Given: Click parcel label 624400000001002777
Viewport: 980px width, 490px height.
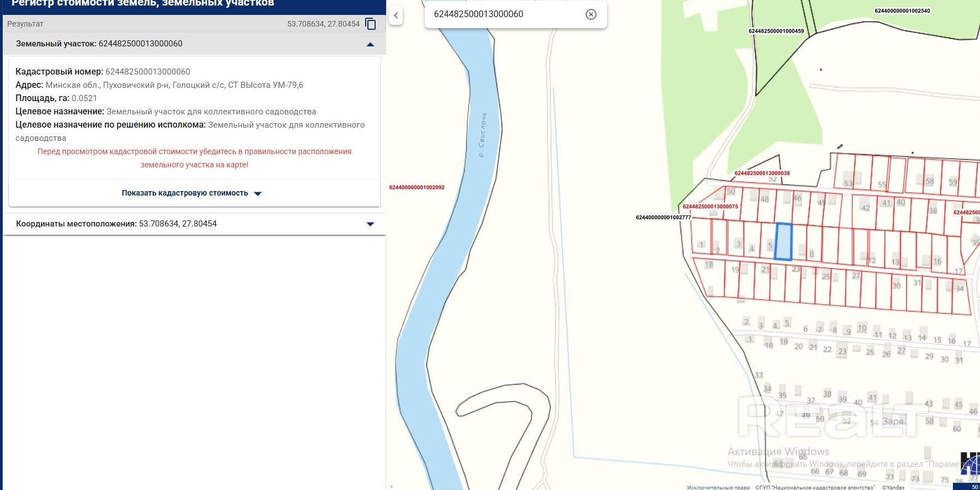Looking at the screenshot, I should tap(663, 218).
